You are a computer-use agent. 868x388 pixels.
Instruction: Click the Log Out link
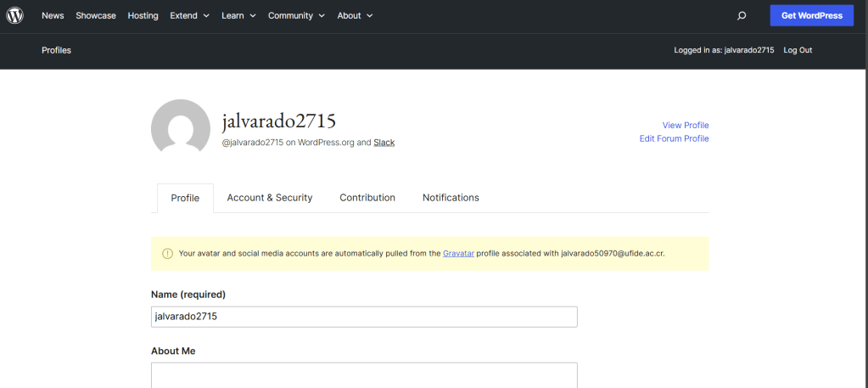tap(798, 50)
